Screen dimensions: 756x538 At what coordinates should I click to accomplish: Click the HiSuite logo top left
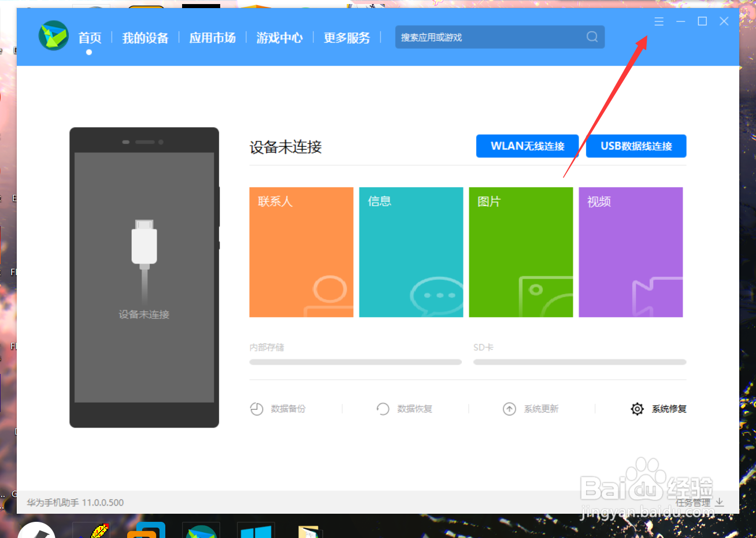53,36
